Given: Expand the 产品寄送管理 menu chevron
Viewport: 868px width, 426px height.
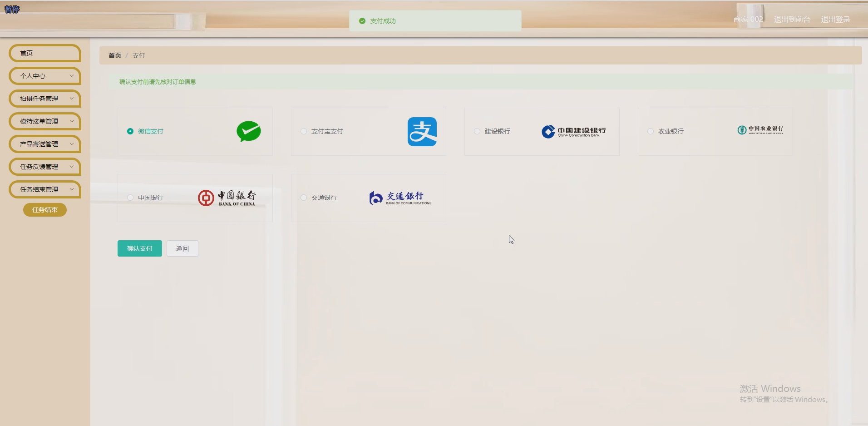Looking at the screenshot, I should tap(72, 144).
